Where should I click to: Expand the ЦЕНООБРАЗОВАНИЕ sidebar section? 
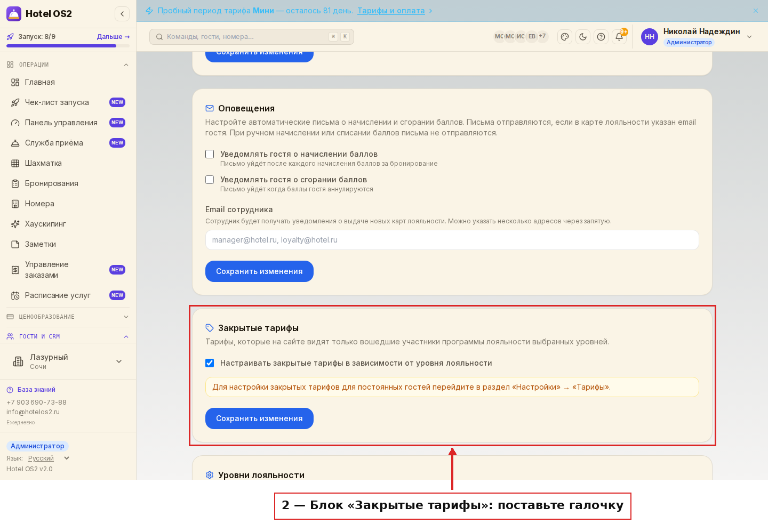click(68, 317)
